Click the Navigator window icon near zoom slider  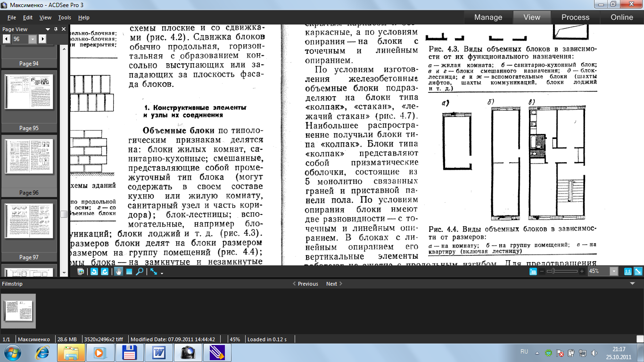[533, 271]
